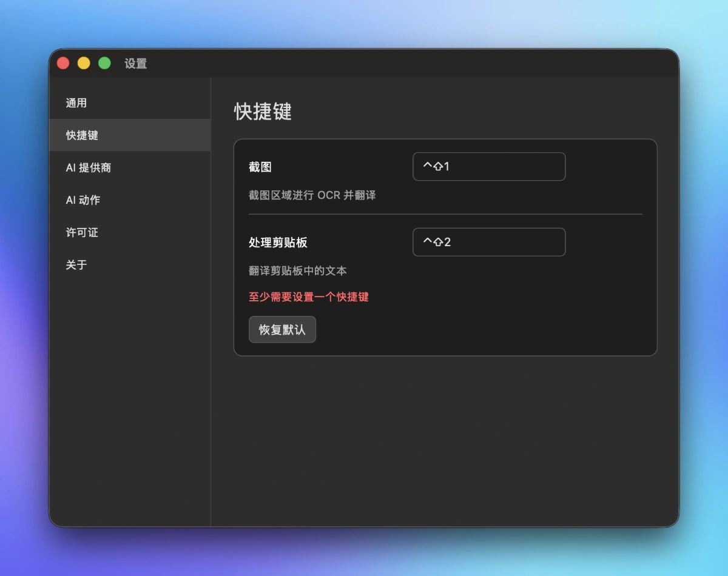Close the 设置 window with red button
728x576 pixels.
coord(63,63)
